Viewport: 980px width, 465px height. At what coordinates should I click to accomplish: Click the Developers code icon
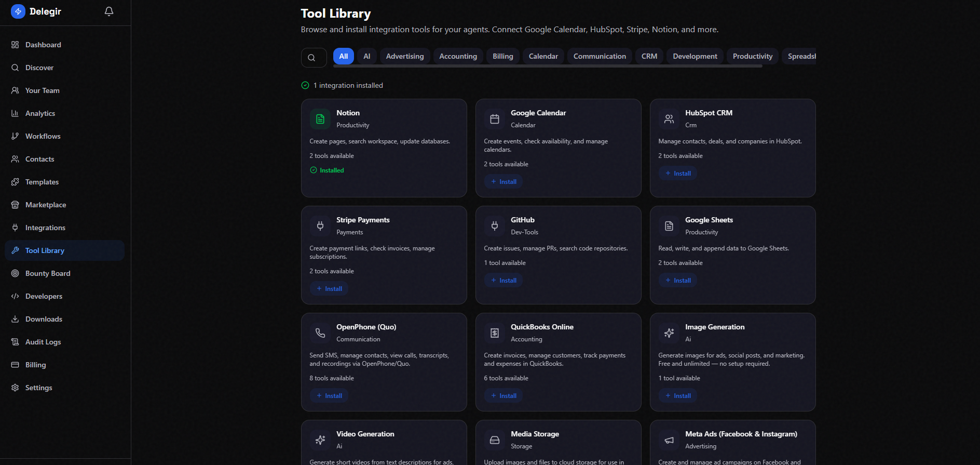point(15,296)
